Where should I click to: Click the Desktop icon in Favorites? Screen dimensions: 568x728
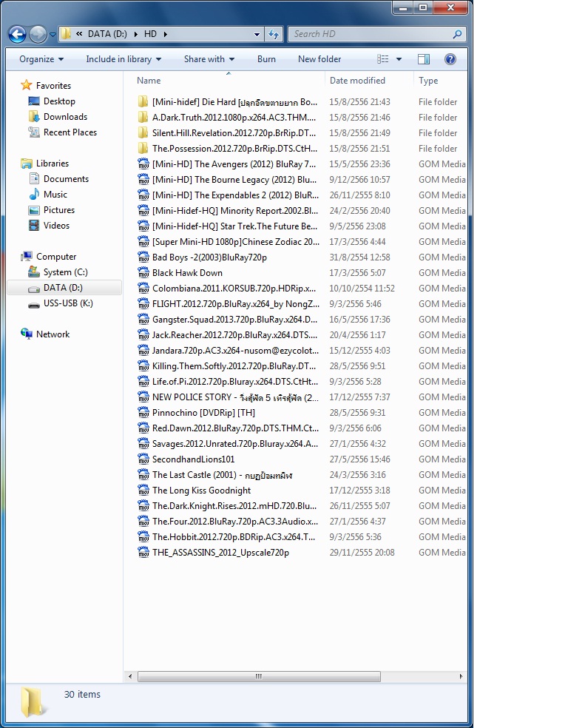click(34, 101)
